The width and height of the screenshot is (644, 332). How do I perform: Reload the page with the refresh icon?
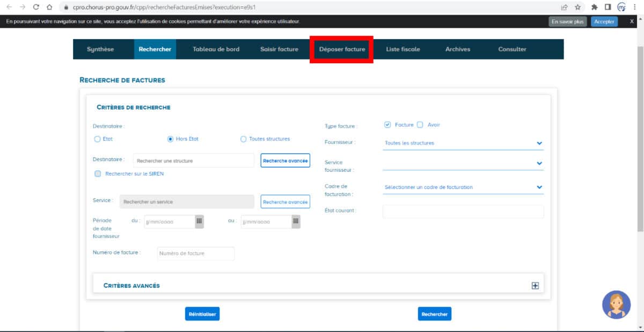(x=35, y=8)
